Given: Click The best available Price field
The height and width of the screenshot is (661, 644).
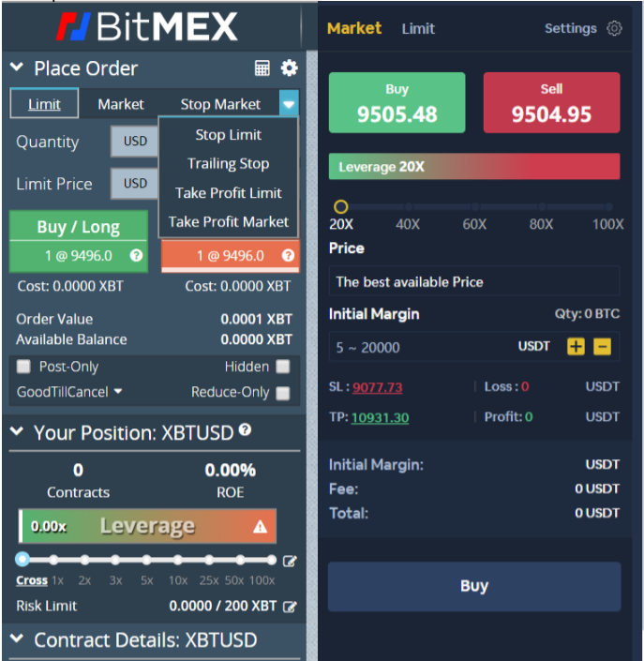Looking at the screenshot, I should click(x=474, y=281).
